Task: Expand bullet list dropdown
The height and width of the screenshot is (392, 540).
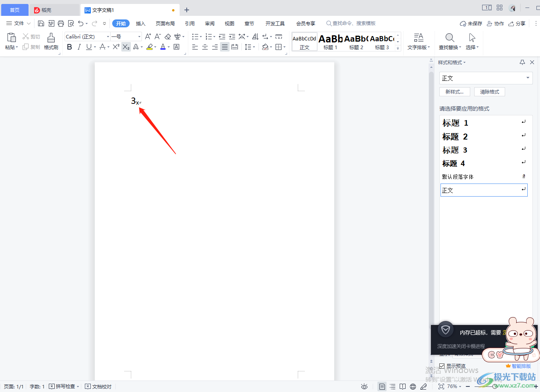Action: 201,37
